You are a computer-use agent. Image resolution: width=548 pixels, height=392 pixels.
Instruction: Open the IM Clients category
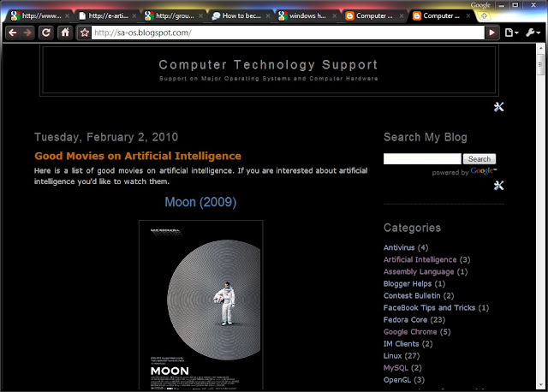[401, 344]
